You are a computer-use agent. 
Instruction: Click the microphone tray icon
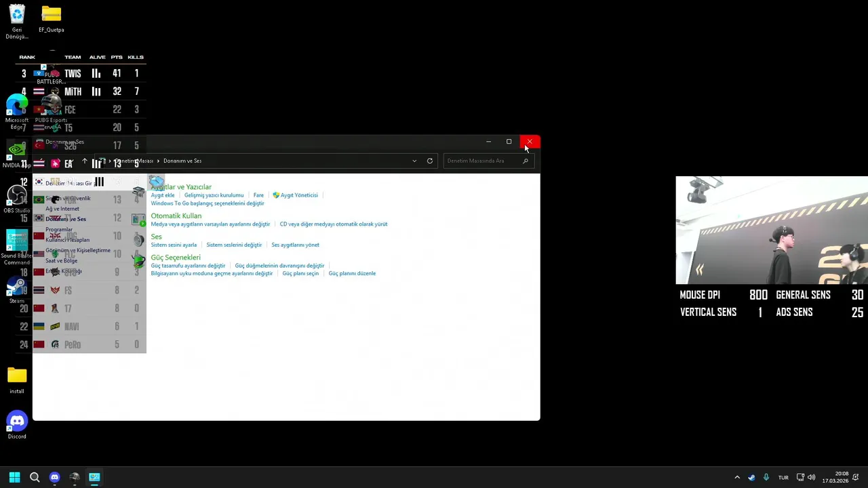click(766, 477)
